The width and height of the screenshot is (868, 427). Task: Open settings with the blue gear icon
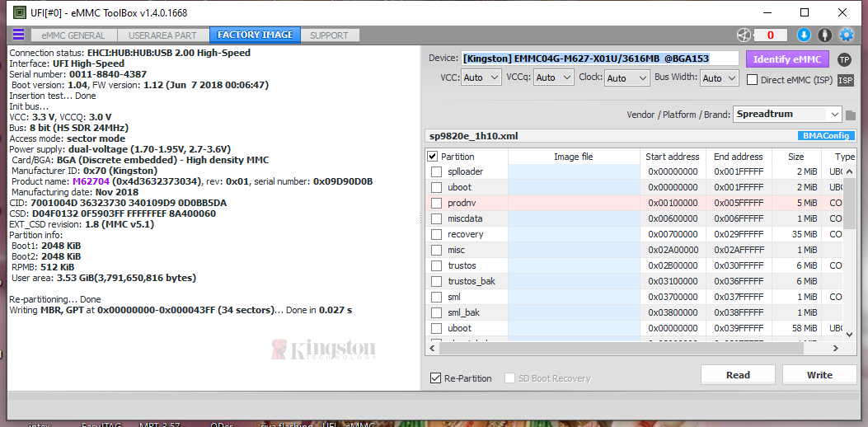[x=847, y=35]
